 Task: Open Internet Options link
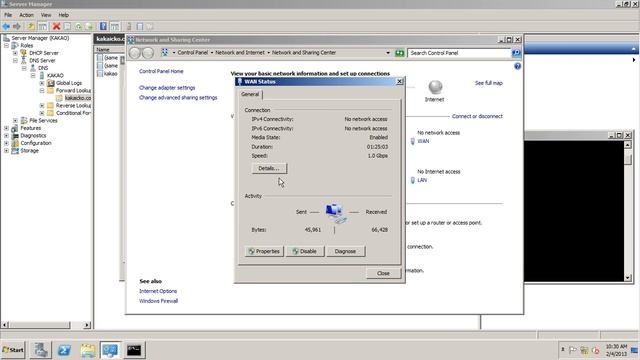coord(158,291)
